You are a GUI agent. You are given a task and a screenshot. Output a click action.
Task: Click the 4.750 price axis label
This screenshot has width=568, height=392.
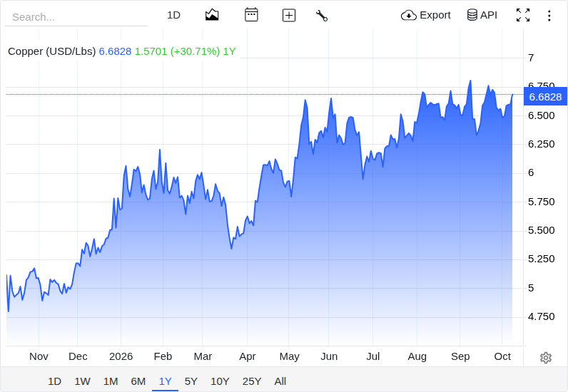click(541, 316)
